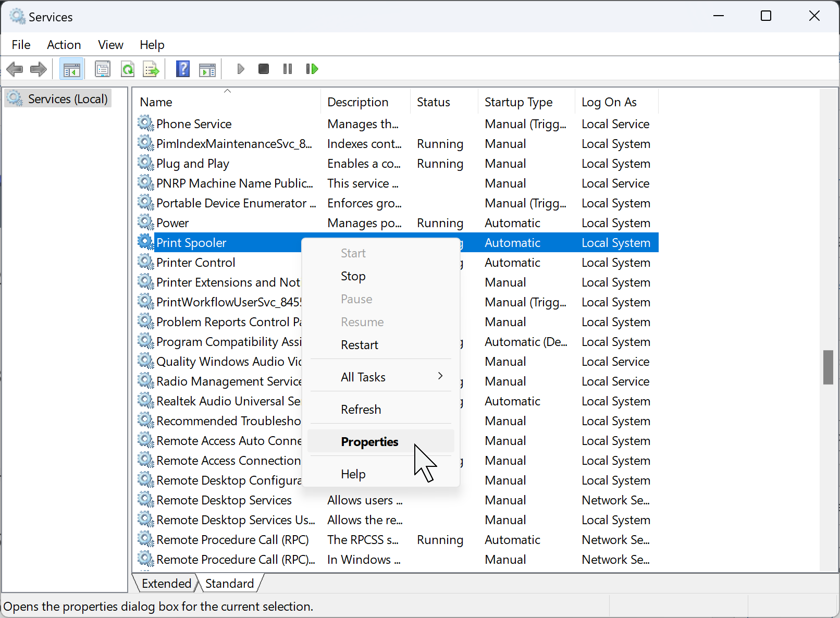This screenshot has width=840, height=618.
Task: Select the Remote Desktop Configuration service
Action: (219, 480)
